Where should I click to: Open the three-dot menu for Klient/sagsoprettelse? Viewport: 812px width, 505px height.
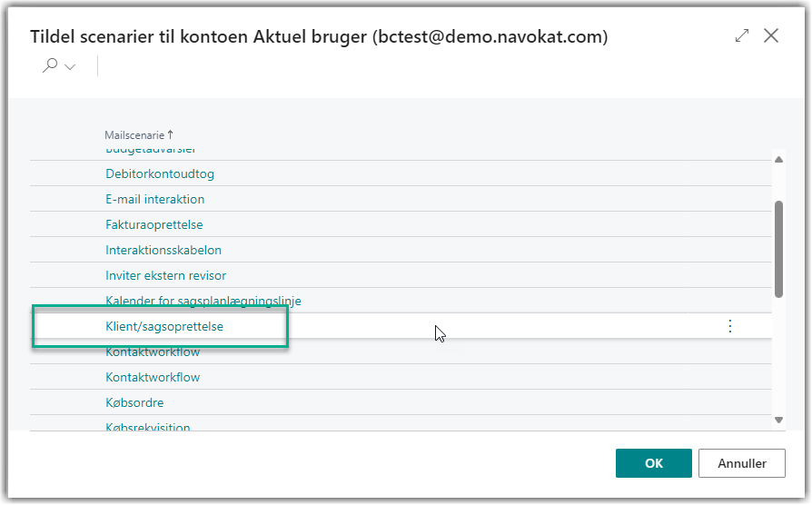point(730,326)
